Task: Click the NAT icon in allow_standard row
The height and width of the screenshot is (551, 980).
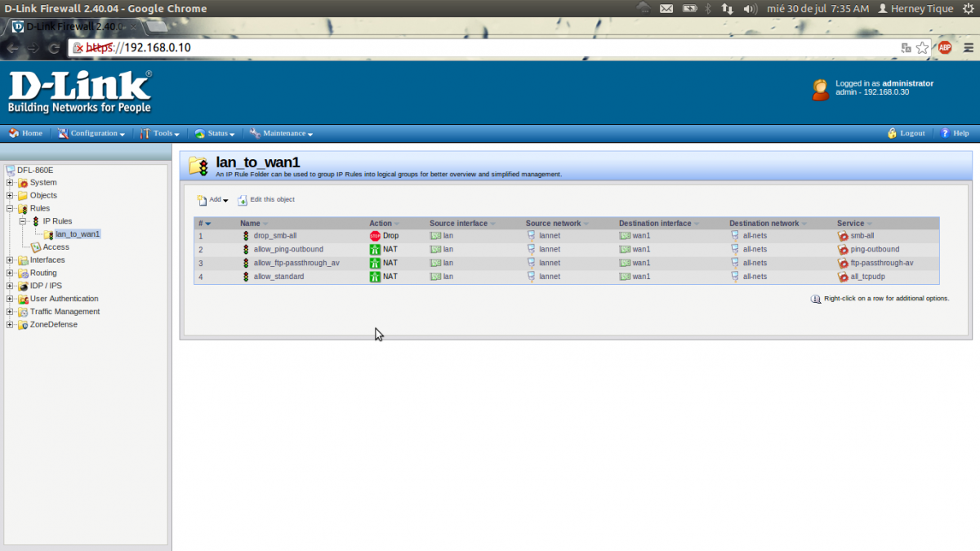Action: coord(376,277)
